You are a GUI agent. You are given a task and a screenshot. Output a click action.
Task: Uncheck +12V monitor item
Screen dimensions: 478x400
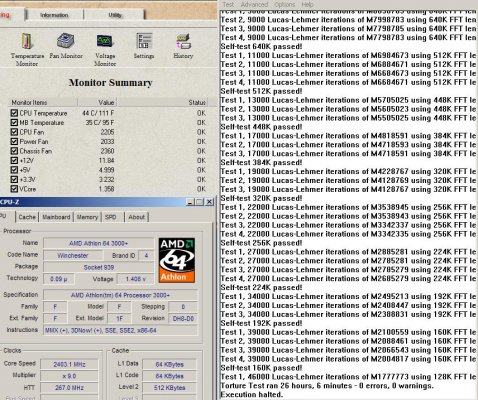14,160
